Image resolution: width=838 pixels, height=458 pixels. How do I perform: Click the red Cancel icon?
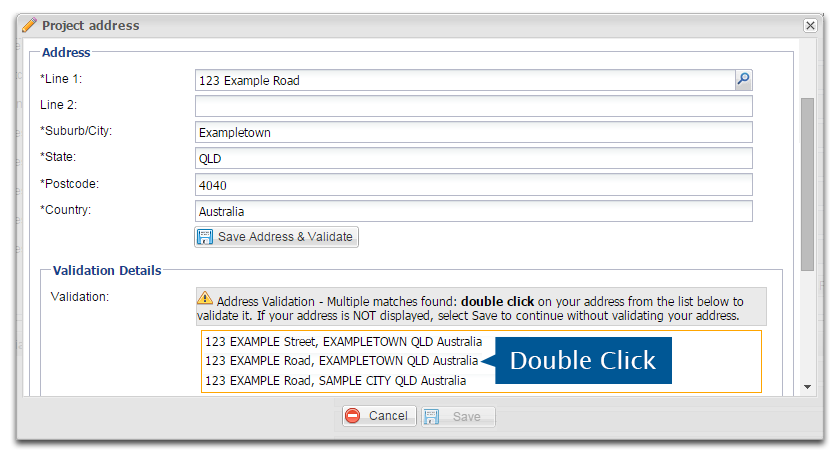coord(353,416)
